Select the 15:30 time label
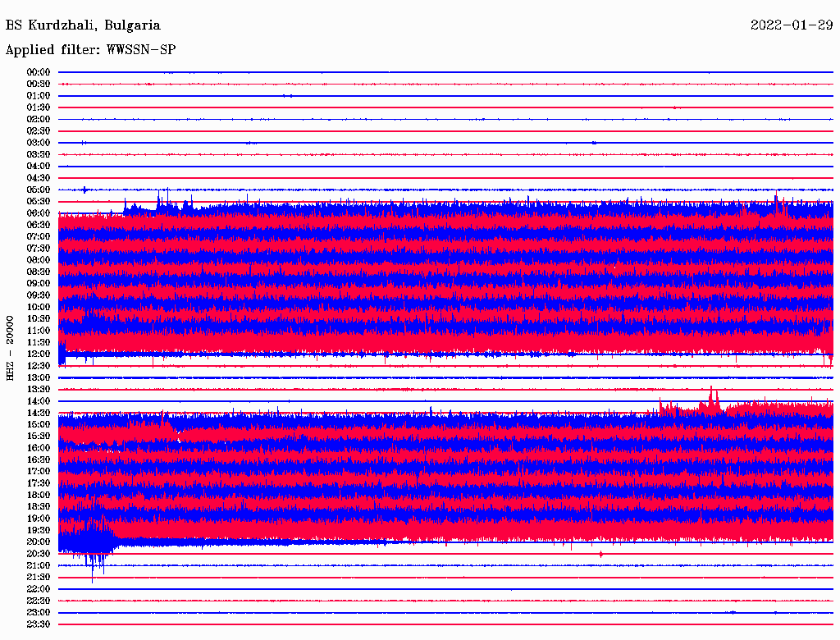 [x=39, y=436]
